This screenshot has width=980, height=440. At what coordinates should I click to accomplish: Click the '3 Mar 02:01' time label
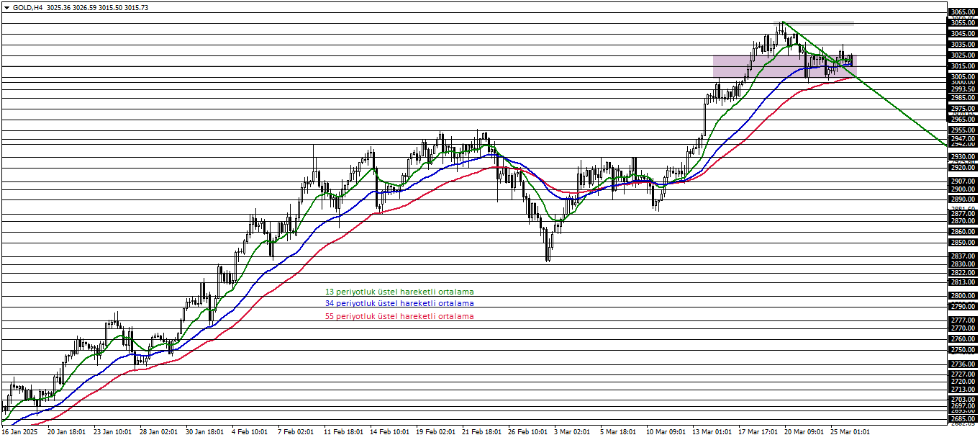(572, 433)
